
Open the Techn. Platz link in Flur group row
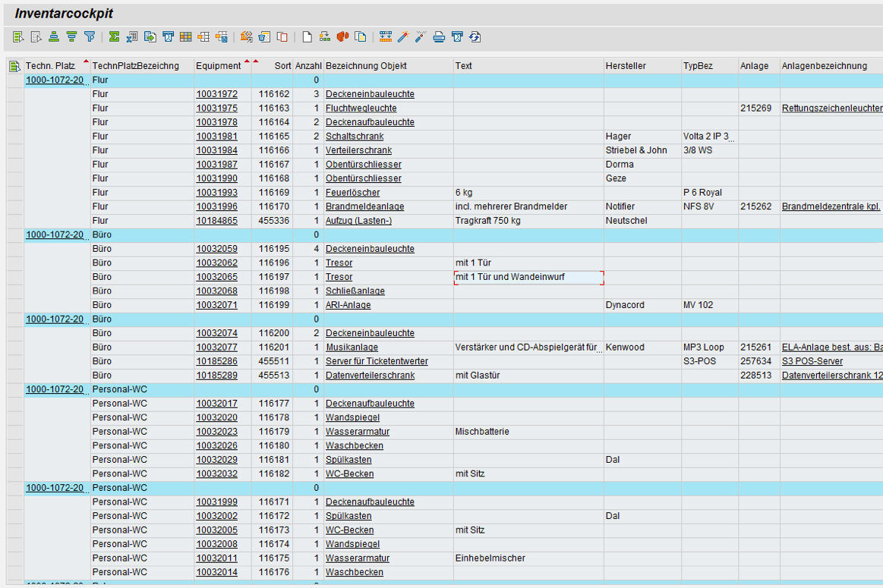tap(55, 80)
